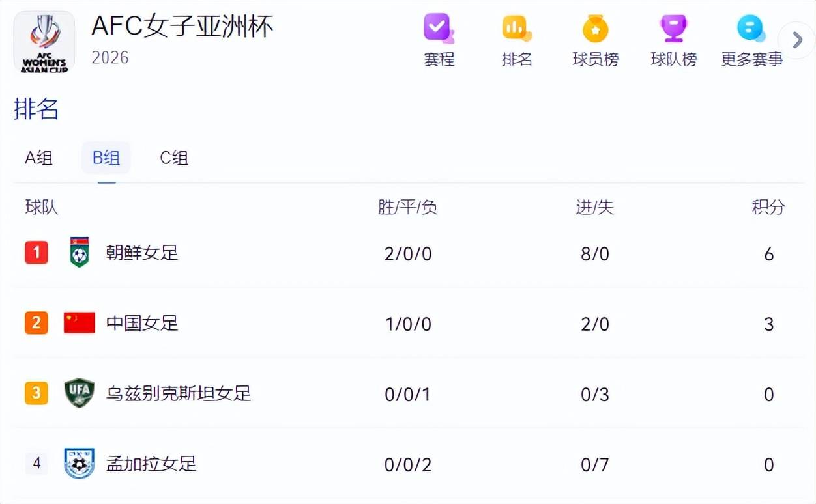This screenshot has width=816, height=504.
Task: Open the 朝鲜女足 team link
Action: click(x=142, y=253)
